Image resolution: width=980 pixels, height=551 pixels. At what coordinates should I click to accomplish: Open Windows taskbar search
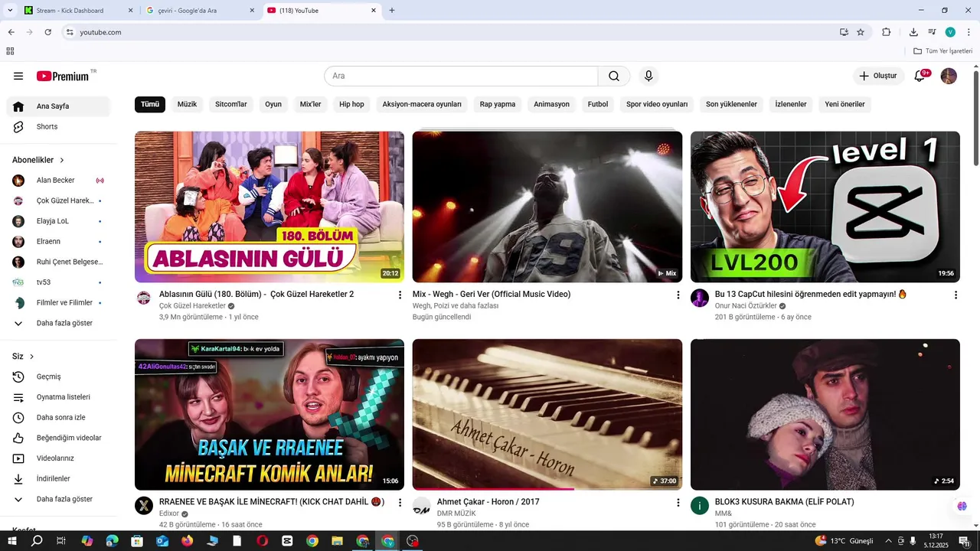37,541
